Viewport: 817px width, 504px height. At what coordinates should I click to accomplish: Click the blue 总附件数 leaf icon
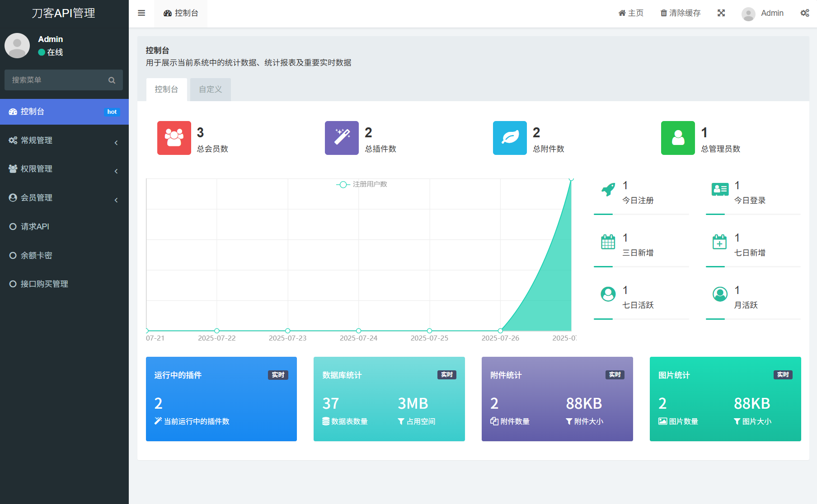509,138
